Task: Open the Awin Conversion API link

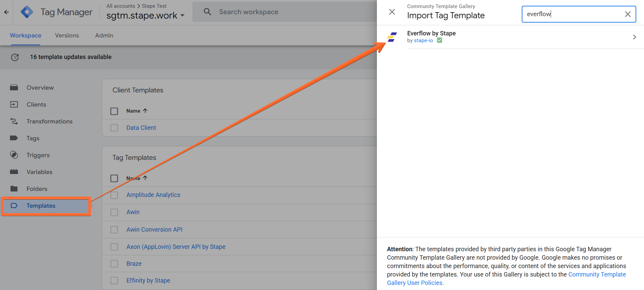Action: 154,230
